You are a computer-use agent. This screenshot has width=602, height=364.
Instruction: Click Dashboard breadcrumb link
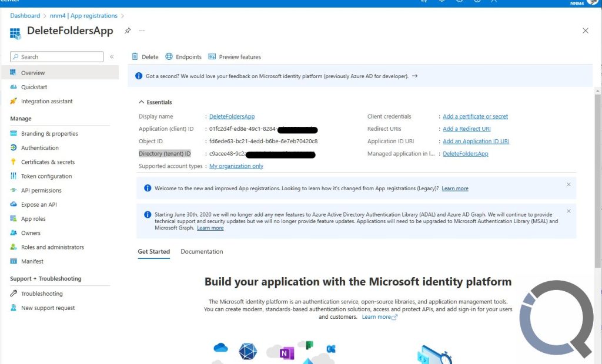(x=25, y=16)
